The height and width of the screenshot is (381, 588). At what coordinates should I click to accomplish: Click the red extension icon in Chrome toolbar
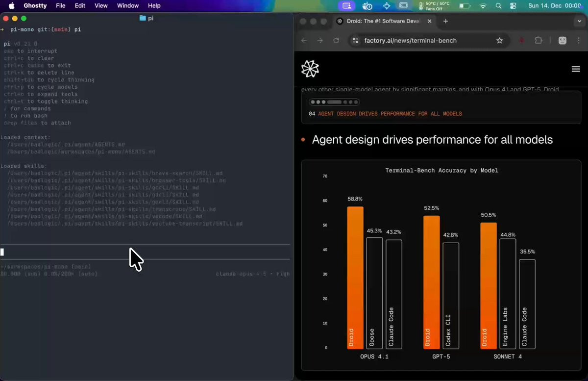[x=521, y=41]
